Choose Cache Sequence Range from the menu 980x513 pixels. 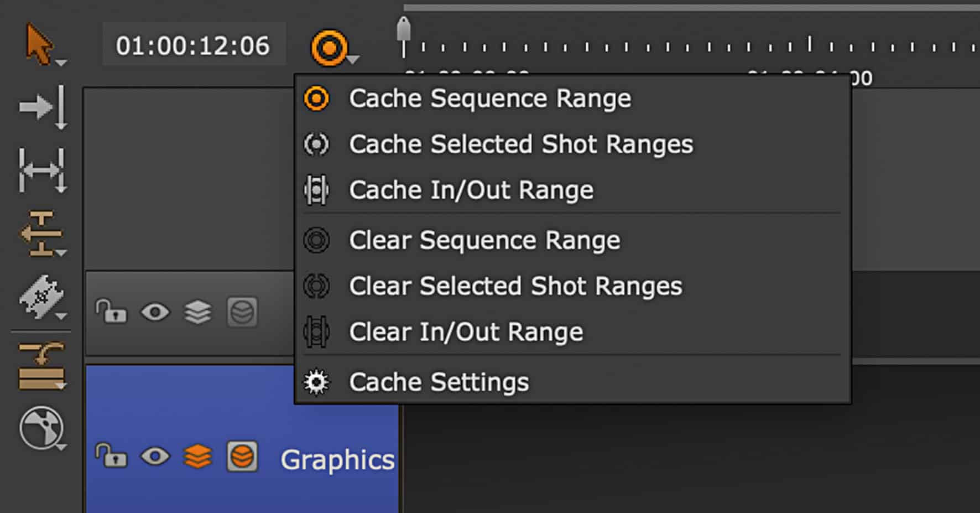point(489,98)
